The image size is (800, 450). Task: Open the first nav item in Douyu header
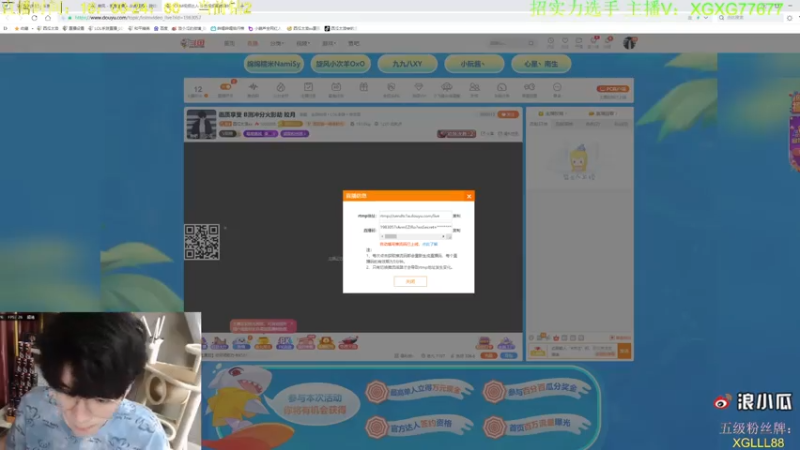point(229,43)
